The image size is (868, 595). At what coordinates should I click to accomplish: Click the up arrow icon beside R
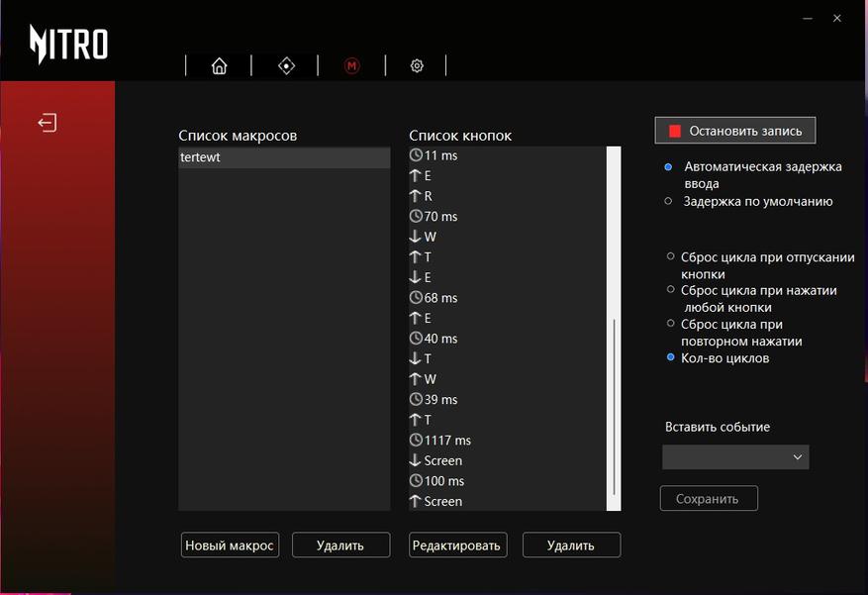[415, 196]
